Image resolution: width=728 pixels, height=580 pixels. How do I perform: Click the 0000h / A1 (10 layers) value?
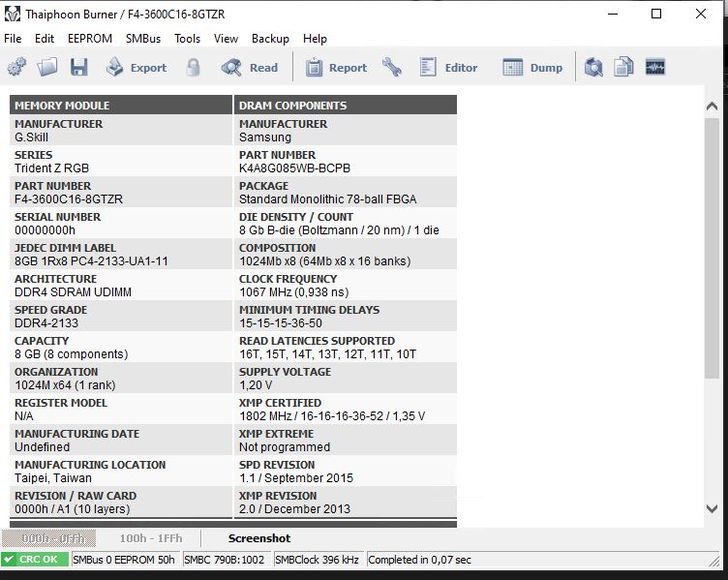click(72, 509)
